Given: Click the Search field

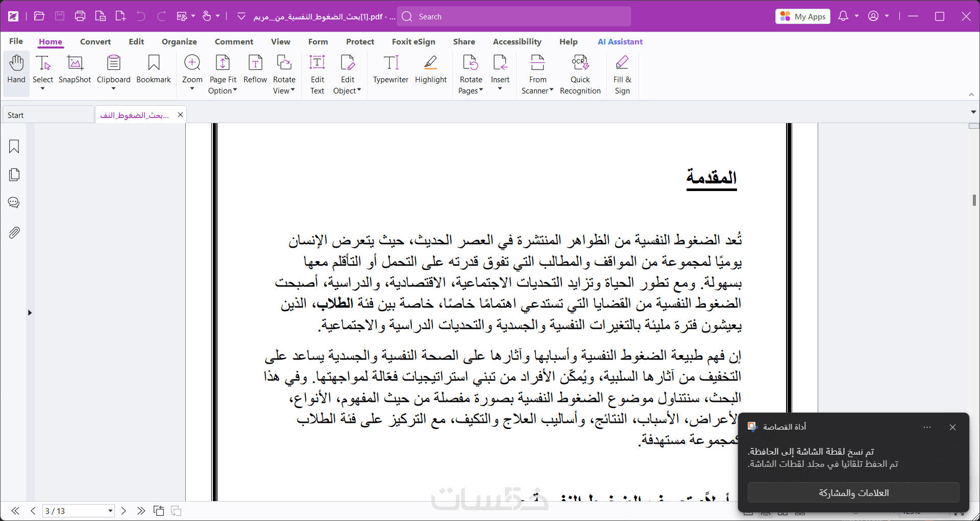Looking at the screenshot, I should [514, 16].
